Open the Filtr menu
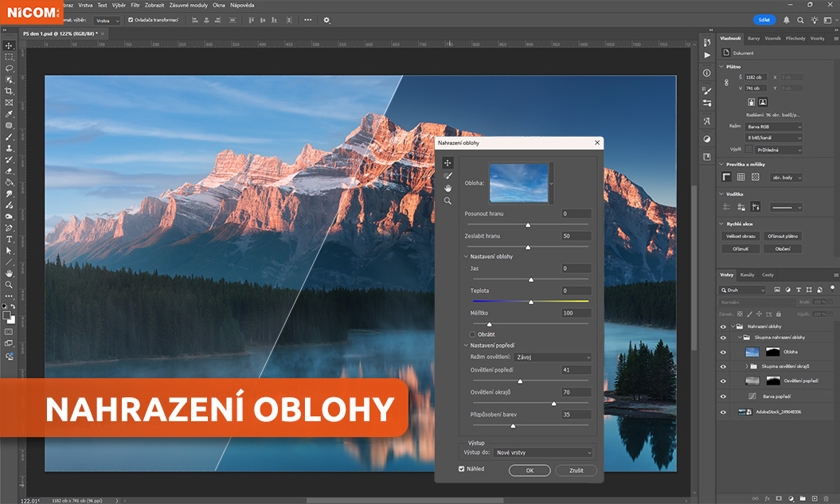Screen dimensions: 840x504 pyautogui.click(x=135, y=5)
